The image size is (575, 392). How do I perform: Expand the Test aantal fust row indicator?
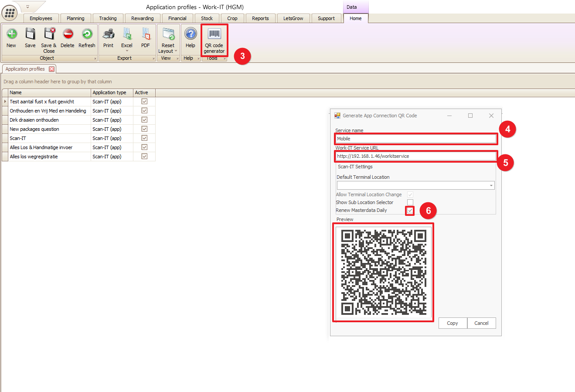(5, 102)
